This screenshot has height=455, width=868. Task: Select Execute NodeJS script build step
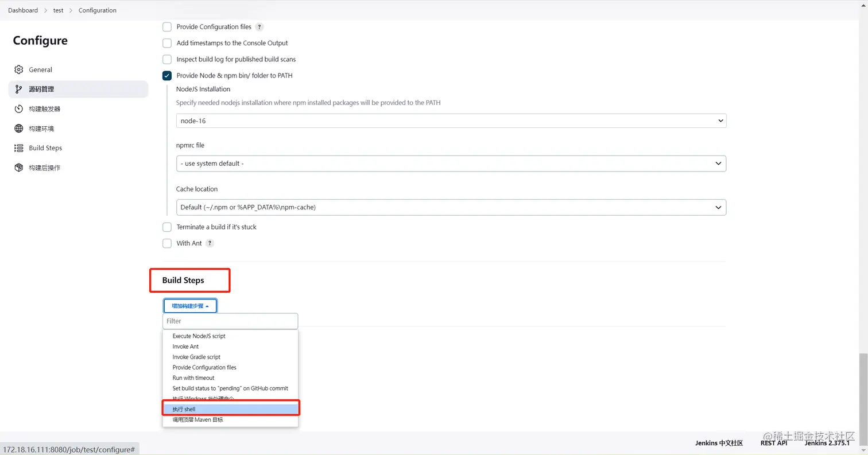(230, 336)
